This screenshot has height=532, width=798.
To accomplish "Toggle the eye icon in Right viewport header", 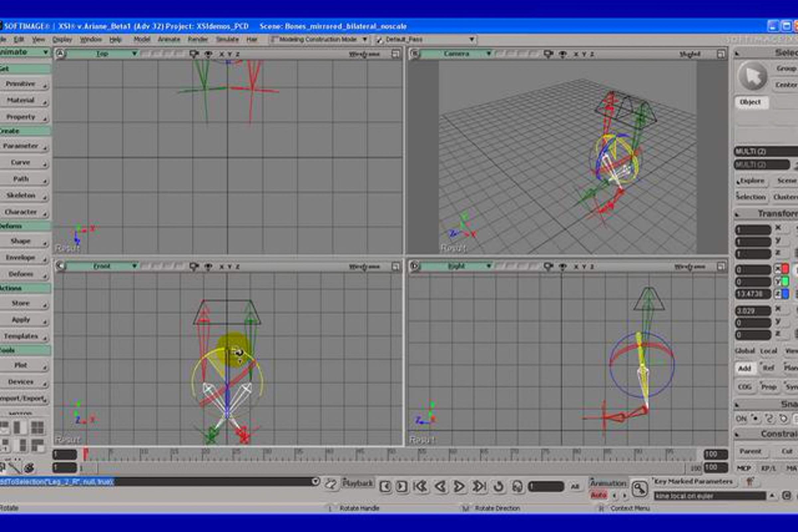I will (563, 267).
